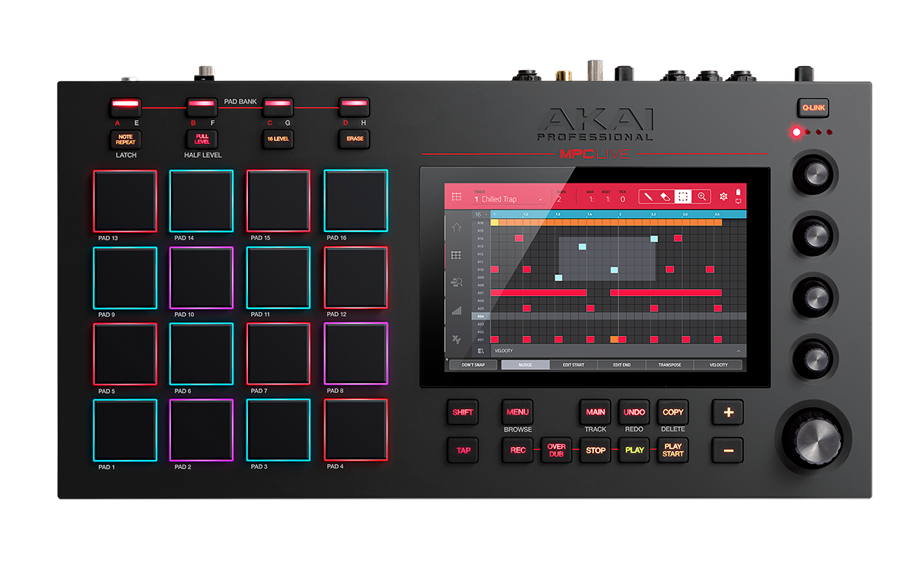Tap the home icon in sidebar
This screenshot has width=924, height=578.
click(457, 227)
